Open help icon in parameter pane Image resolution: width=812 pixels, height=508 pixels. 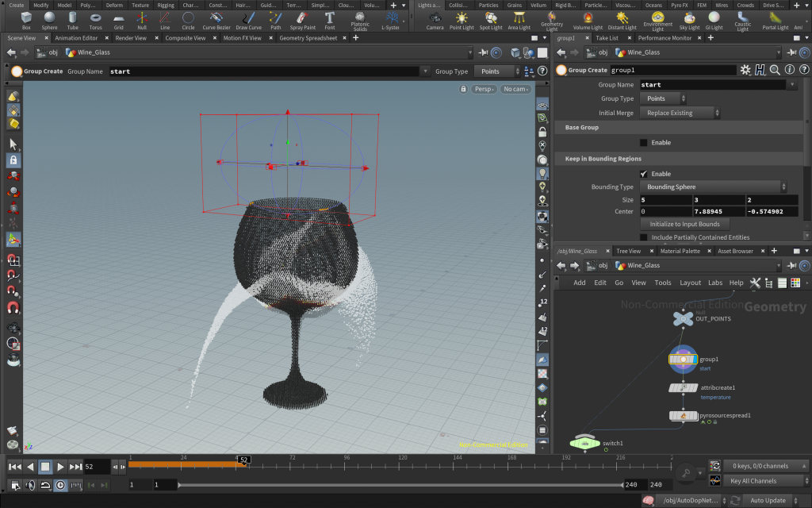coord(804,70)
